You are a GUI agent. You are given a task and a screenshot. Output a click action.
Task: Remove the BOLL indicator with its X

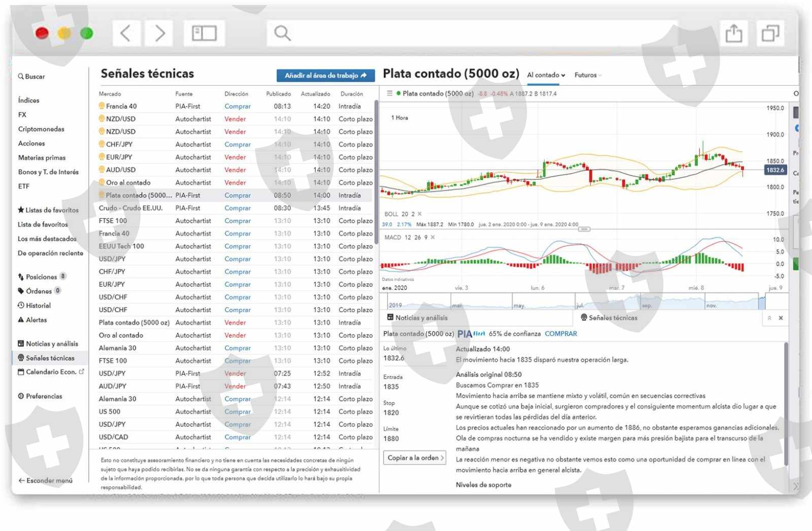[x=420, y=214]
